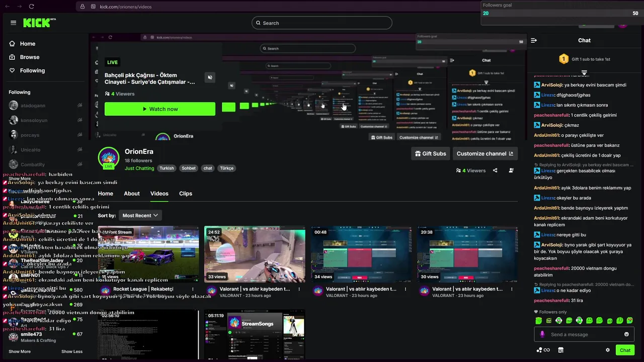Open the 24:52 Valorant video thumbnail
Image resolution: width=644 pixels, height=362 pixels.
point(255,254)
